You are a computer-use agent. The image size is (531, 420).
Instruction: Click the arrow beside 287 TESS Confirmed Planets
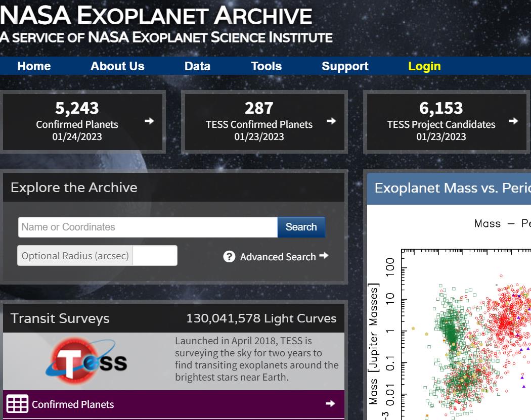[331, 121]
